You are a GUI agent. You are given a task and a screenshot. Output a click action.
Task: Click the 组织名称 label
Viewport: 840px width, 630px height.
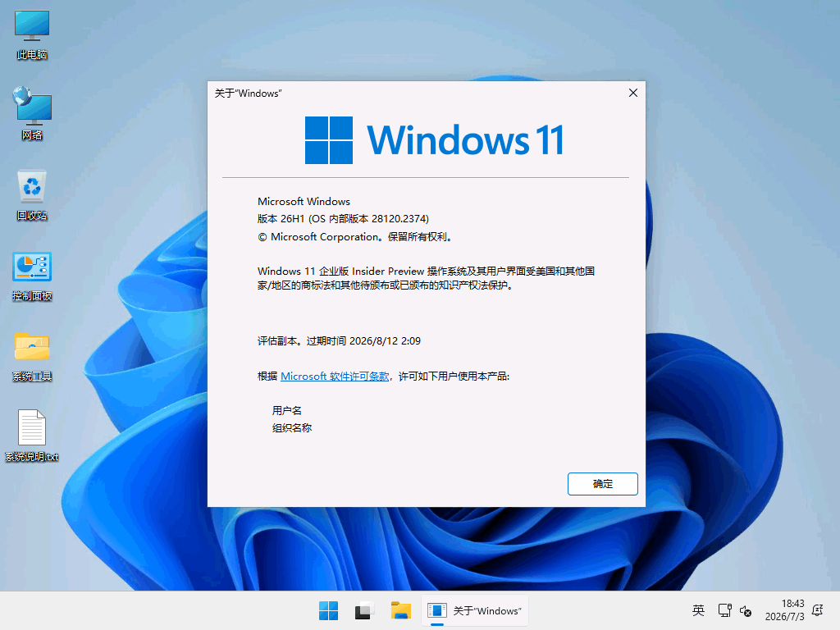point(291,428)
